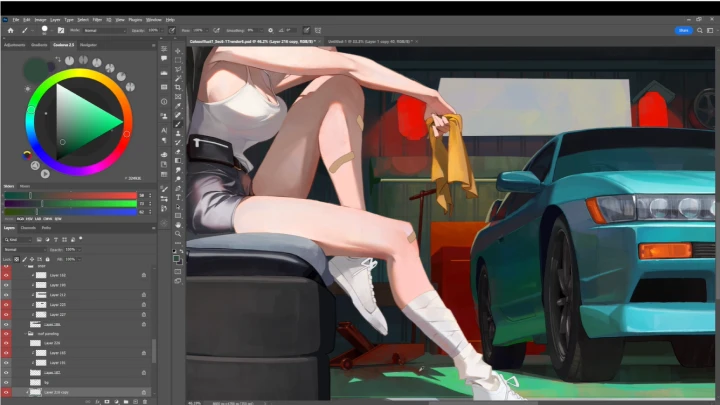Viewport: 720px width, 405px height.
Task: Open brush Opacity slider dropdown
Action: pos(162,30)
